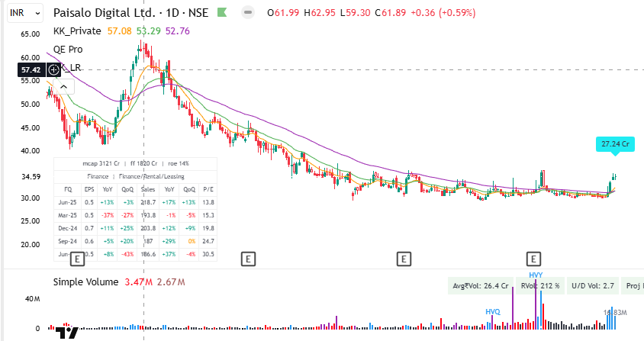The height and width of the screenshot is (341, 644).
Task: Click the Jun-25 quarter row label
Action: (67, 203)
